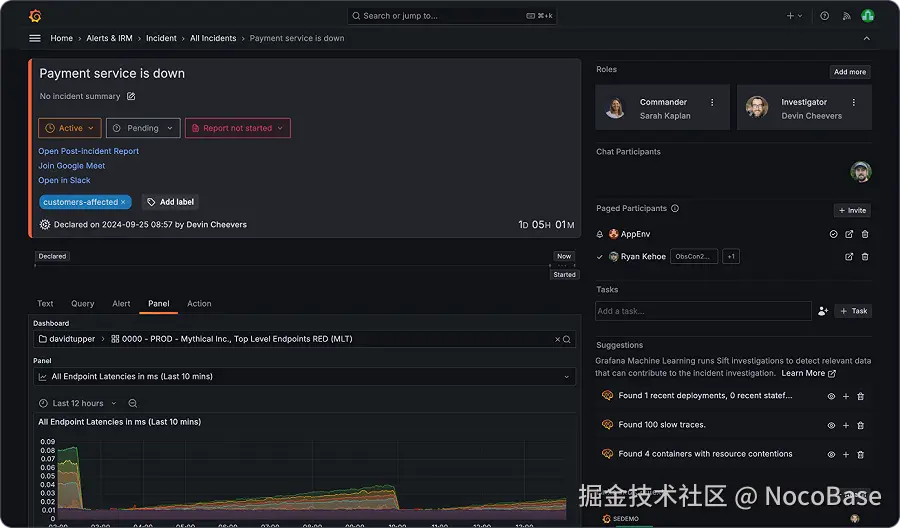This screenshot has height=528, width=900.
Task: Go to Alerts & IRM breadcrumb
Action: (109, 38)
